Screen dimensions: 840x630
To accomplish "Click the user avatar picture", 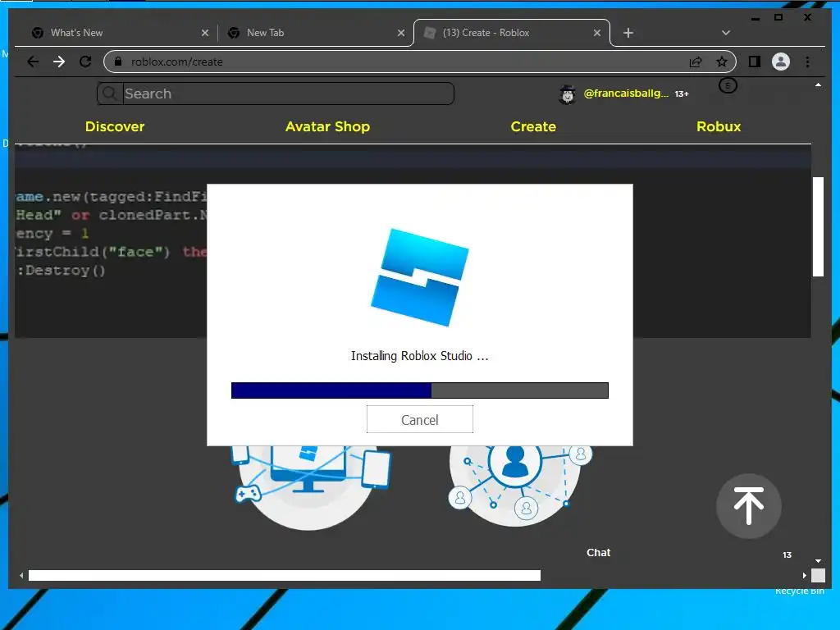I will (568, 94).
